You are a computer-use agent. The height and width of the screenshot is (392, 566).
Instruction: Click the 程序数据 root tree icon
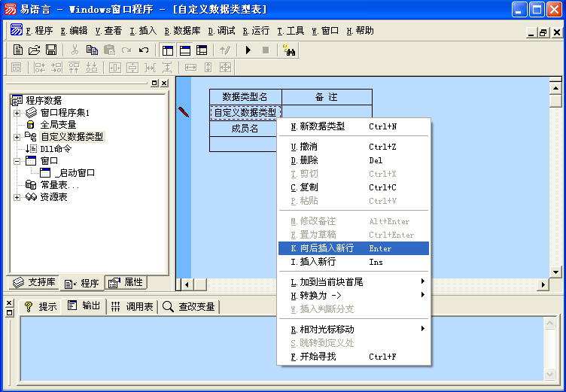pyautogui.click(x=17, y=100)
